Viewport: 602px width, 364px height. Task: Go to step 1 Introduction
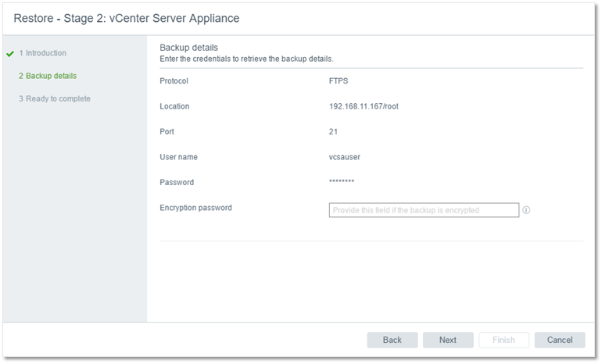click(43, 53)
